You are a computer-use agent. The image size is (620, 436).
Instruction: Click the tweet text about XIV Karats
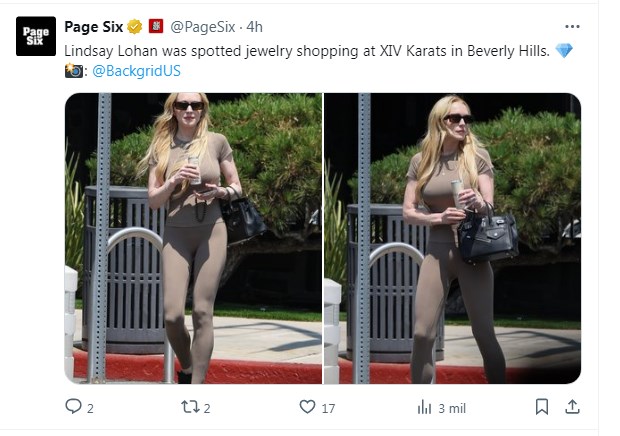tap(307, 51)
